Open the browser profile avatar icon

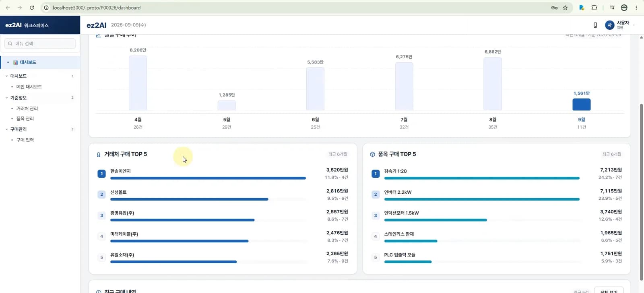tap(624, 8)
